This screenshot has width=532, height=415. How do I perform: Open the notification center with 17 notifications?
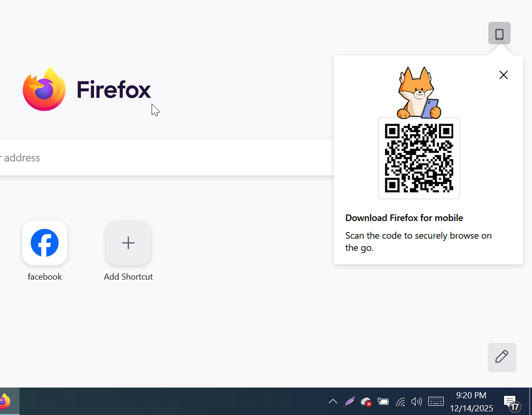pyautogui.click(x=512, y=403)
